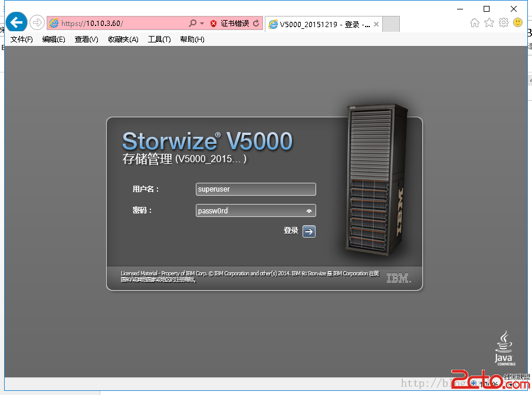
Task: Maximize the browser window
Action: pos(487,9)
